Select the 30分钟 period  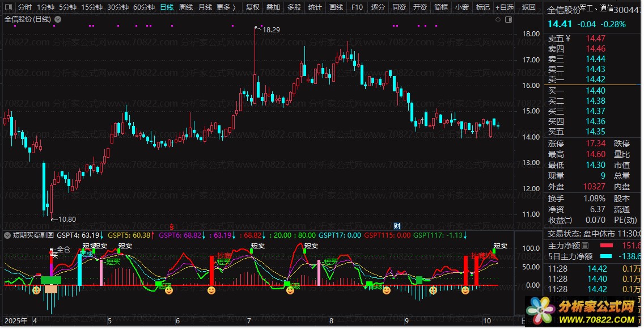(118, 7)
